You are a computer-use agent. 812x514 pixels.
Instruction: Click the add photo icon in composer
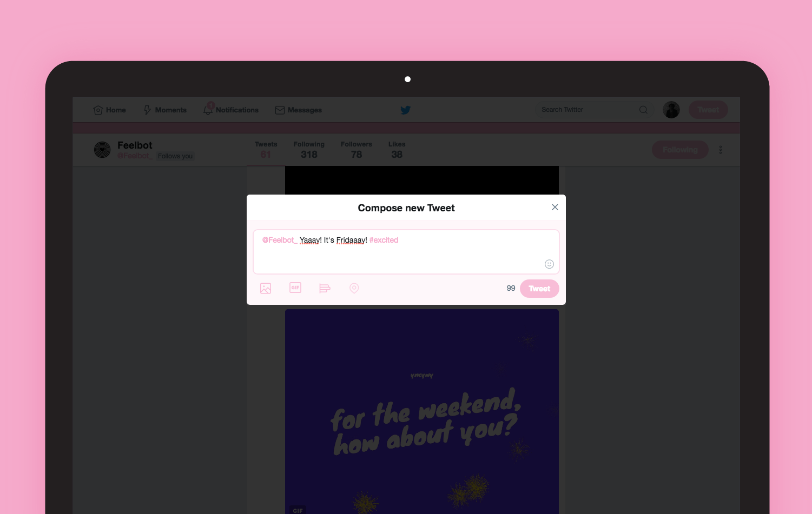pyautogui.click(x=266, y=289)
